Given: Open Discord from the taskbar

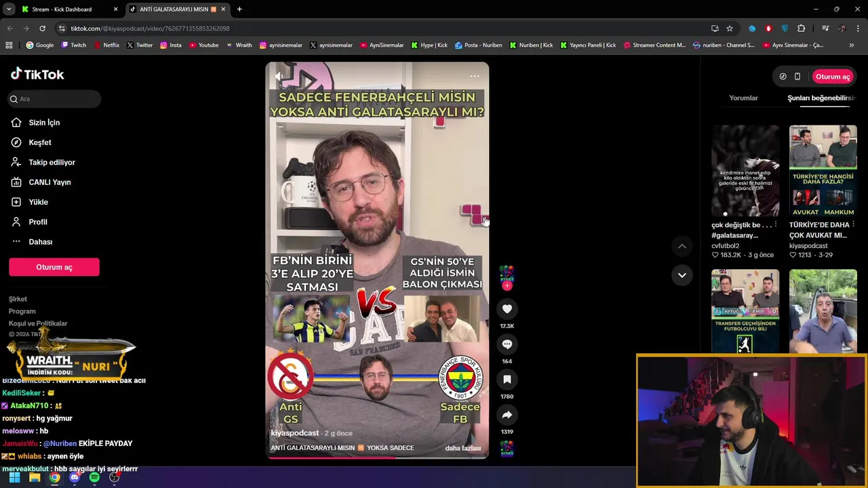Looking at the screenshot, I should (75, 478).
